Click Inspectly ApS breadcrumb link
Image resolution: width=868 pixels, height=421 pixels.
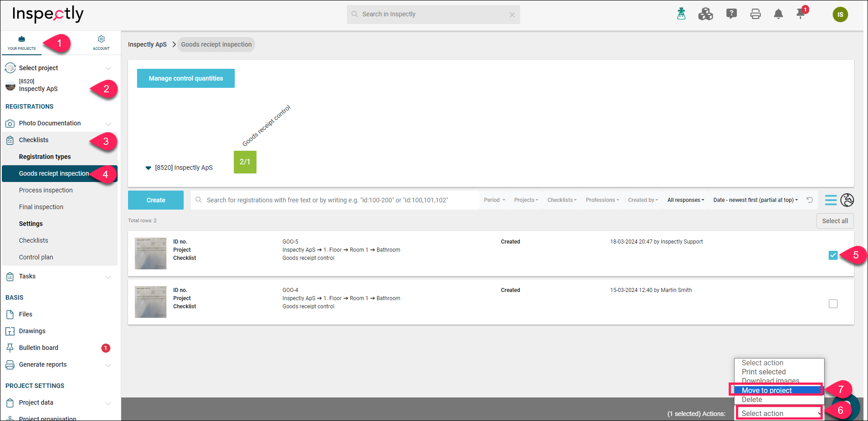pyautogui.click(x=147, y=44)
